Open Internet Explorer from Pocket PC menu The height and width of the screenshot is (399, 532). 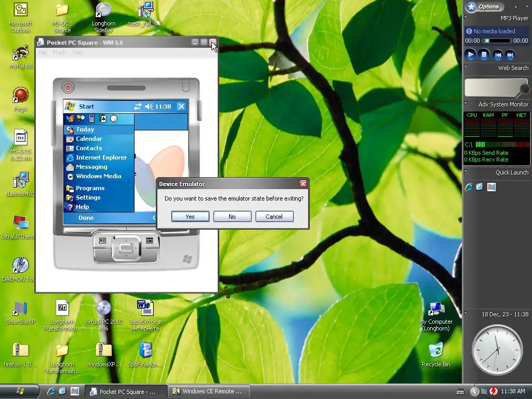(99, 157)
